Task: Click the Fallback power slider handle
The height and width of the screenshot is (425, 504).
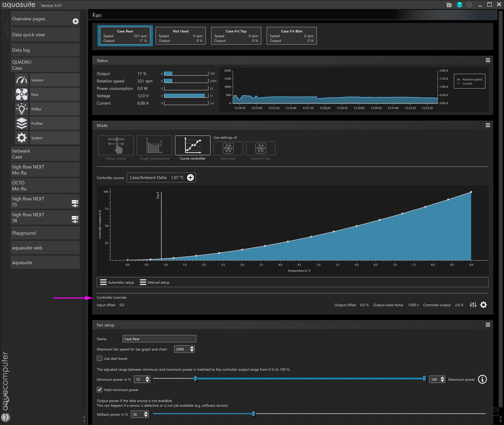Action: (253, 414)
